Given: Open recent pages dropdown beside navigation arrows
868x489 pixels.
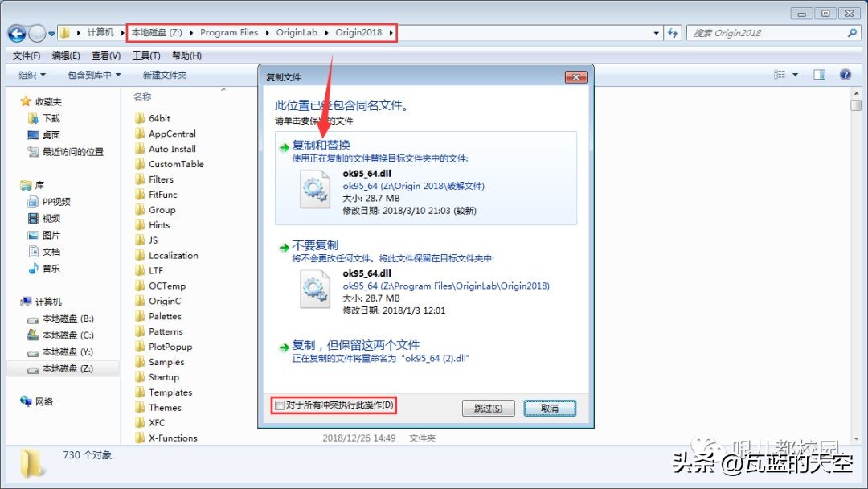Looking at the screenshot, I should coord(51,33).
